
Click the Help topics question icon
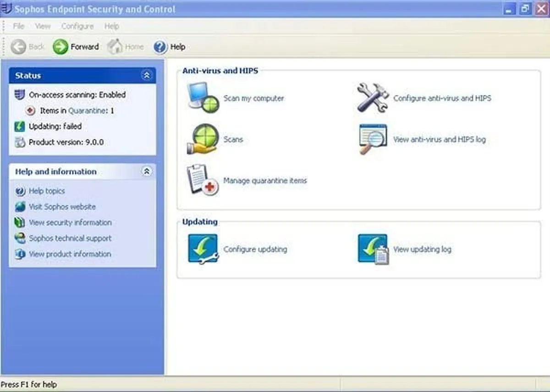[x=20, y=191]
